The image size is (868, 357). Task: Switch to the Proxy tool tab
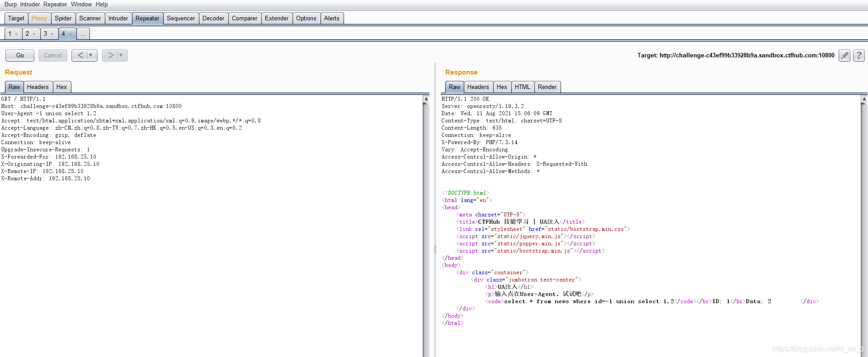[x=39, y=19]
